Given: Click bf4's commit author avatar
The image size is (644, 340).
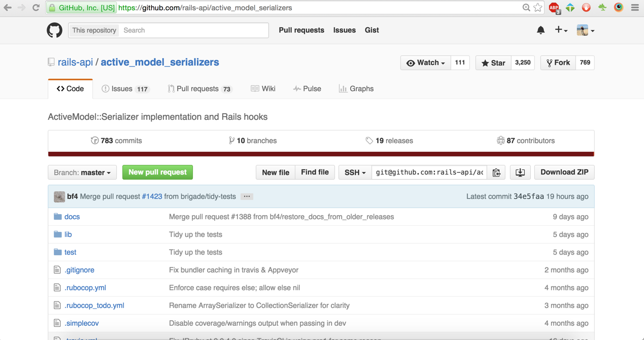Looking at the screenshot, I should click(x=59, y=196).
